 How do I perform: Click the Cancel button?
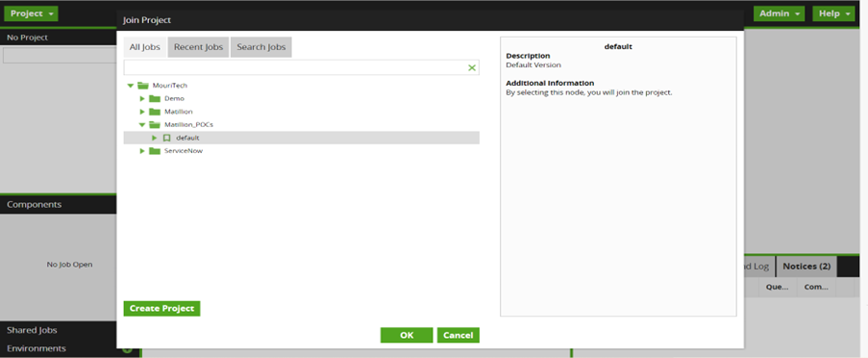point(458,335)
